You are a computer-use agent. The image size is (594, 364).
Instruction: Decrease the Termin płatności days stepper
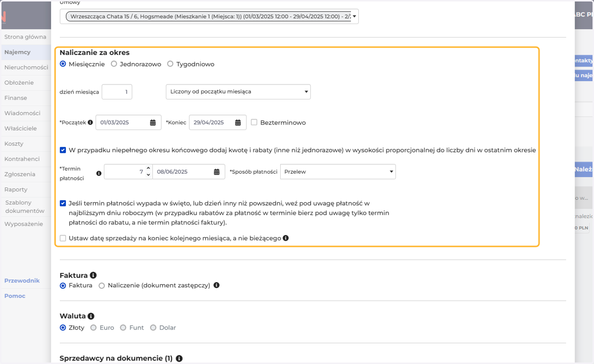tap(148, 175)
